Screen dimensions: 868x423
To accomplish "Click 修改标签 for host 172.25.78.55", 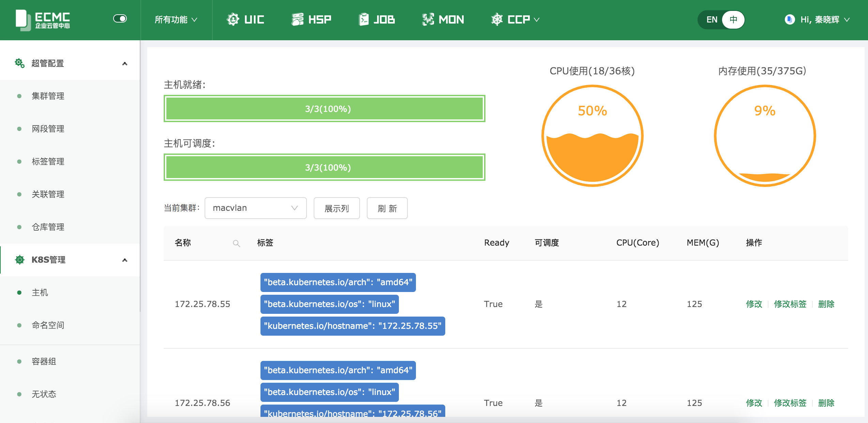I will (x=790, y=304).
